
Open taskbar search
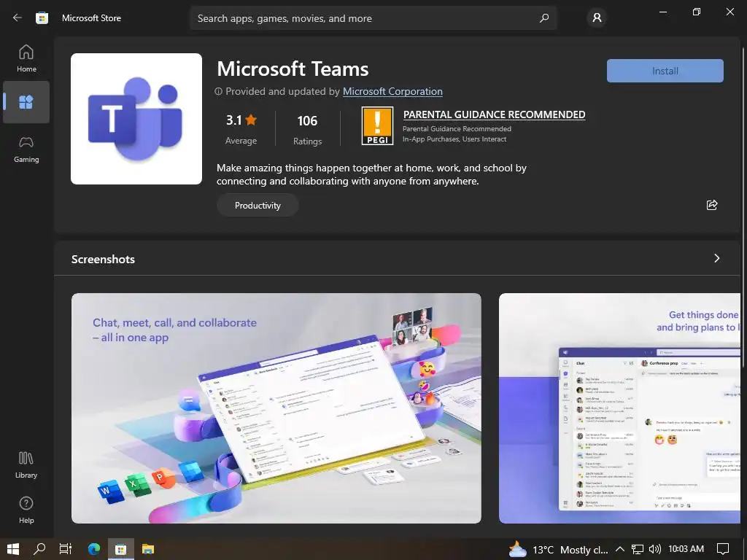(x=39, y=549)
